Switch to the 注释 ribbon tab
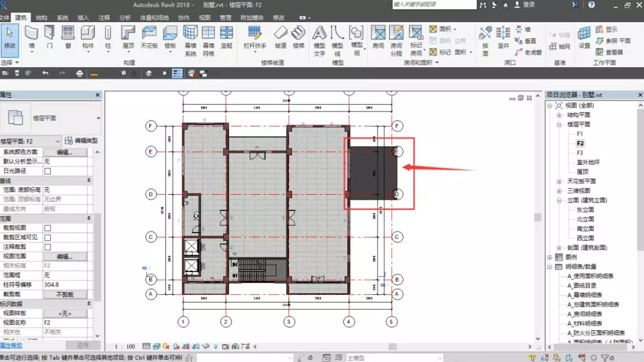Viewport: 644px width, 362px height. 104,18
